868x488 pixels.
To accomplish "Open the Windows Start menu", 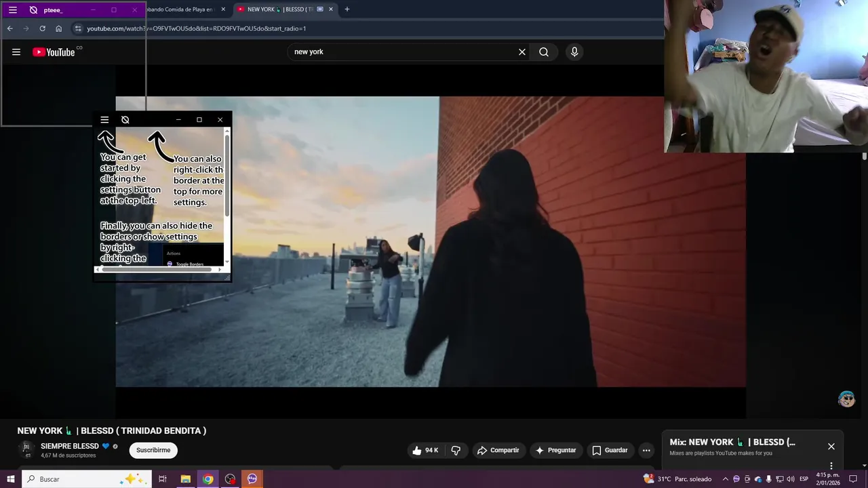I will [11, 479].
